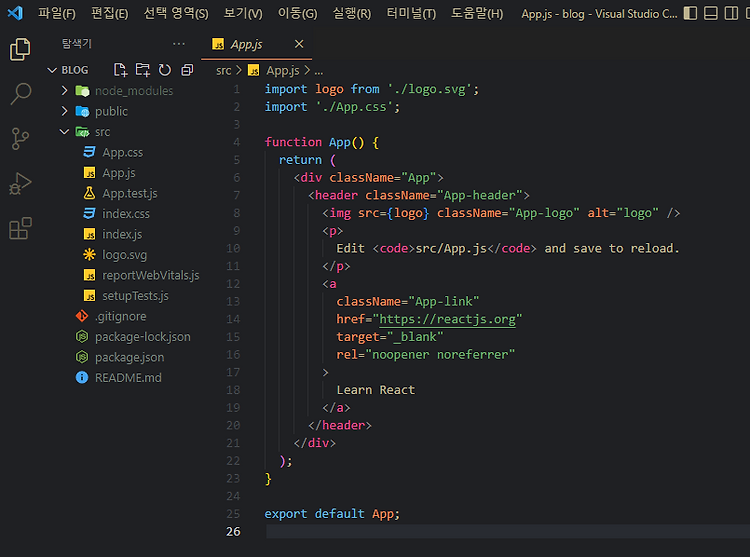Open the 파일(F) menu
This screenshot has height=557, width=750.
(x=57, y=13)
